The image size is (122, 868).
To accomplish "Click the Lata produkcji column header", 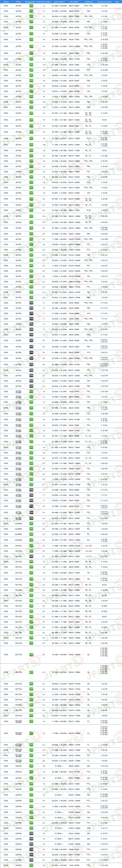I will (x=59, y=2).
